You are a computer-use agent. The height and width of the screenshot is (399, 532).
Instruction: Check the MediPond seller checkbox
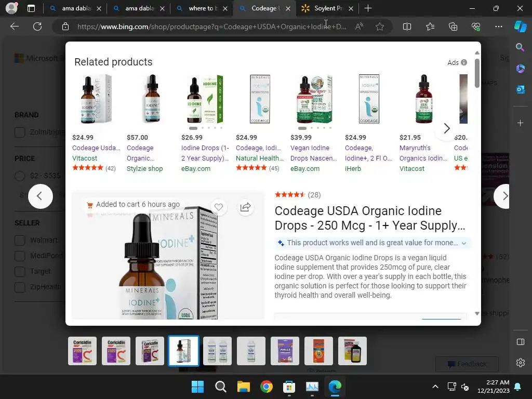[x=20, y=256]
